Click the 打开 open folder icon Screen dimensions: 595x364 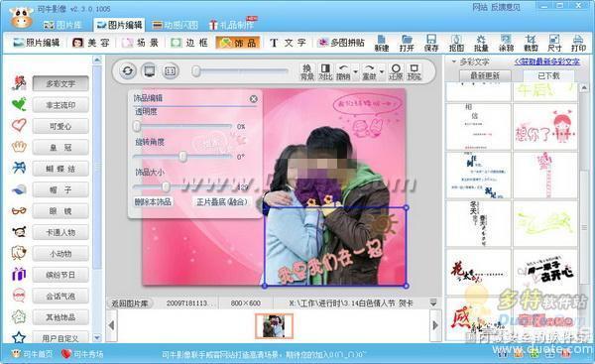click(407, 43)
